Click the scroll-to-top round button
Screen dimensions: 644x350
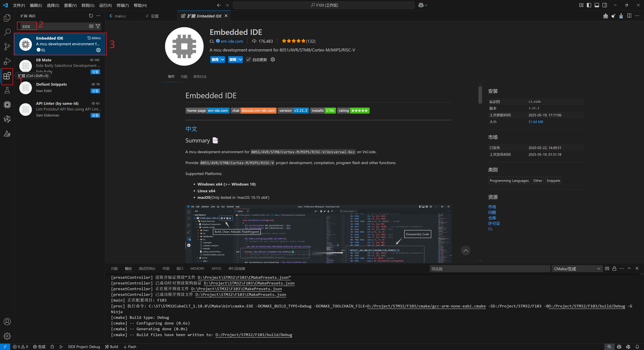tap(466, 251)
